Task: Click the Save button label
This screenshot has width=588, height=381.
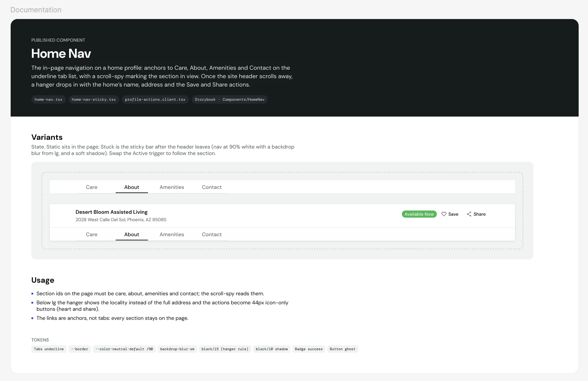Action: tap(453, 214)
